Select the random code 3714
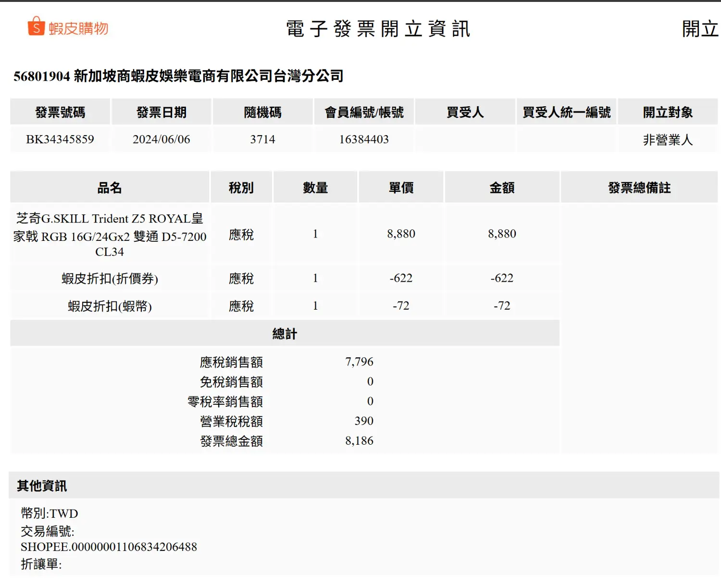The height and width of the screenshot is (588, 721). 262,139
